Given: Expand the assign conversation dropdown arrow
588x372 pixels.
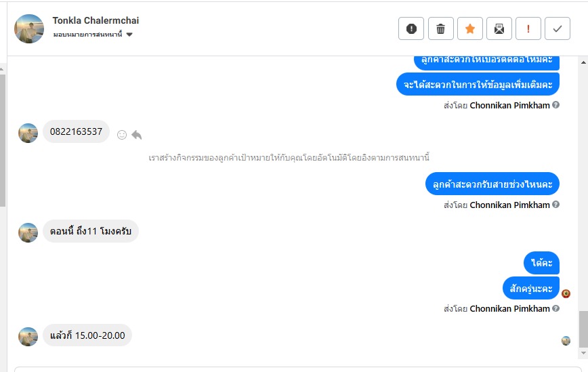Looking at the screenshot, I should click(x=129, y=35).
